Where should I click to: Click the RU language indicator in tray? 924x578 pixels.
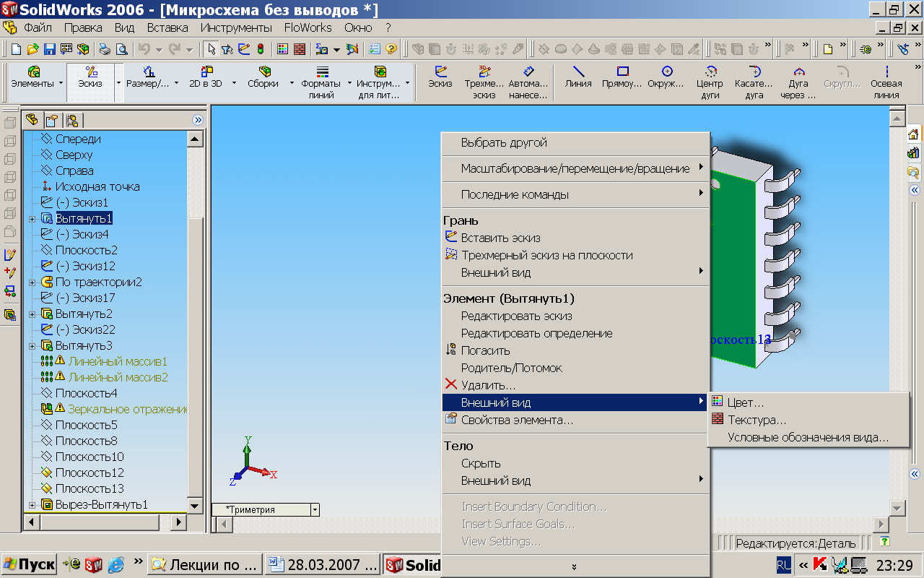pos(783,564)
